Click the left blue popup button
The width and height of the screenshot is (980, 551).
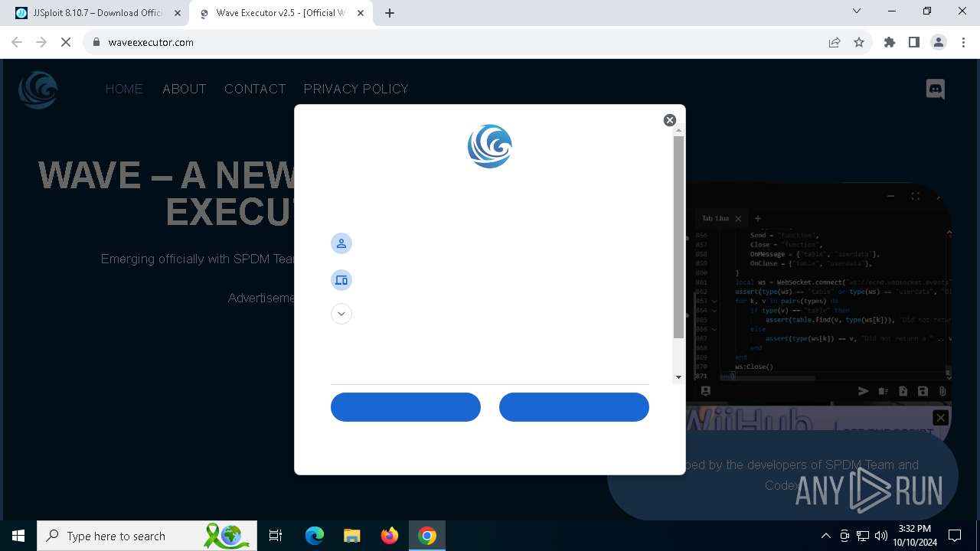[406, 407]
